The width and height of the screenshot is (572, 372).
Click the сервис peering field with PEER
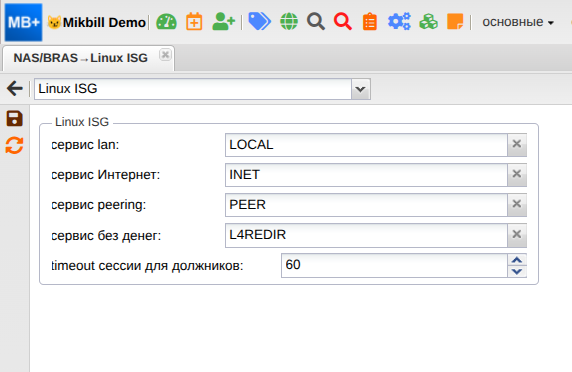coord(366,205)
